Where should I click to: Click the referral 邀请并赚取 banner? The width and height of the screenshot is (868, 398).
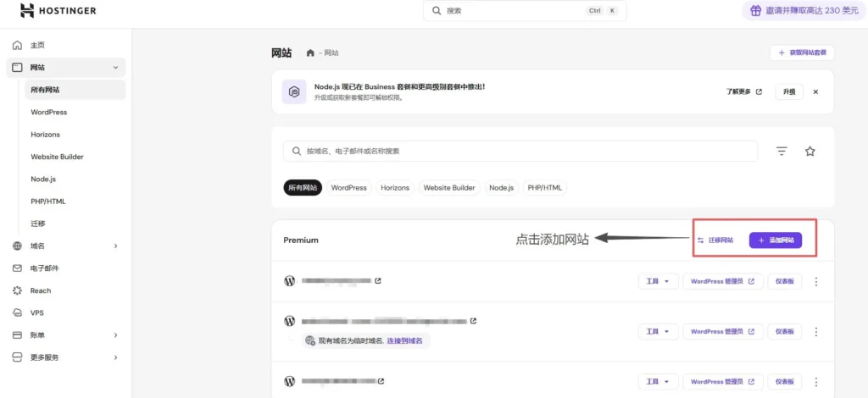pos(805,10)
